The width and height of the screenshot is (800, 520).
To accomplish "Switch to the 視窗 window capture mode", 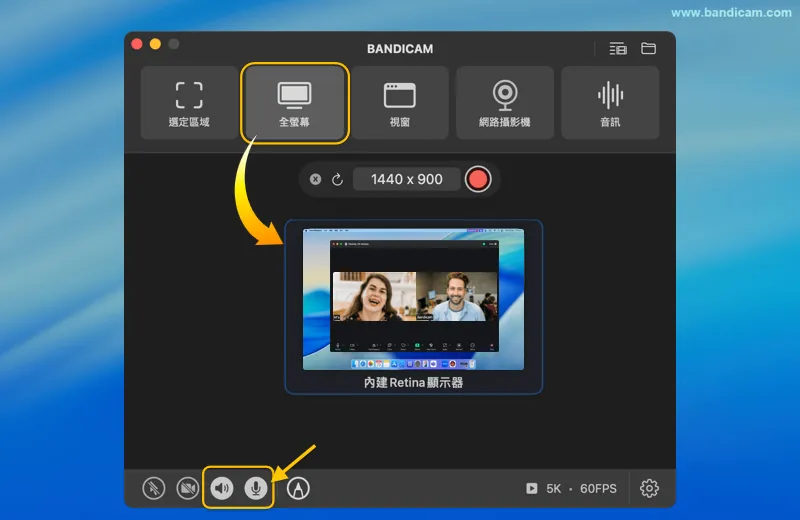I will [399, 103].
